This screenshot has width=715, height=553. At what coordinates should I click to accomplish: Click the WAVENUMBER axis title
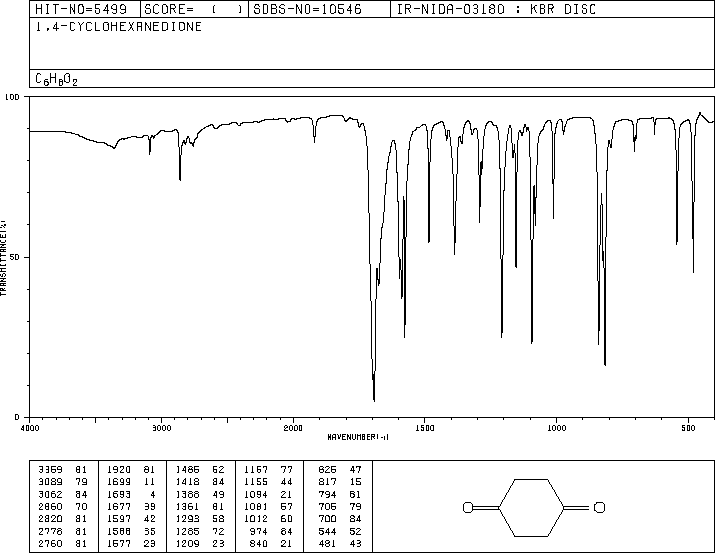[x=358, y=437]
